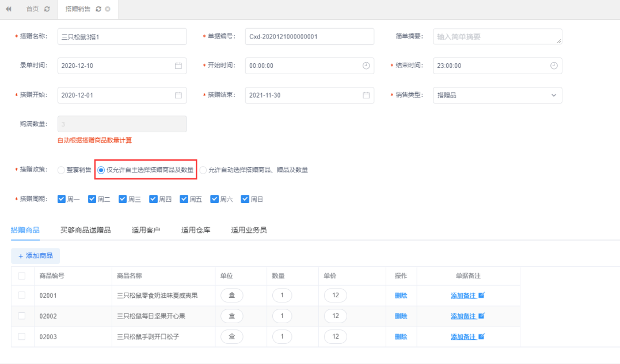Click the product name 三只松鼠手剥开口松子
This screenshot has height=364, width=620.
click(x=149, y=336)
